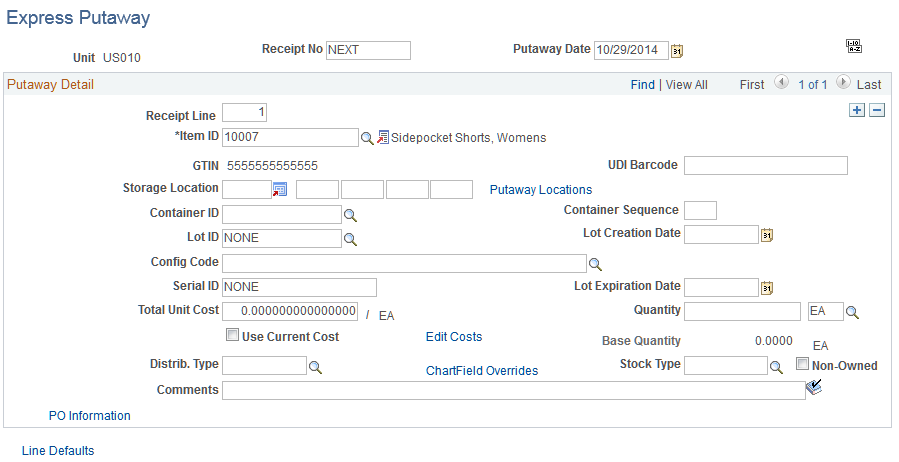
Task: Open the Quantity unit lookup
Action: click(853, 312)
